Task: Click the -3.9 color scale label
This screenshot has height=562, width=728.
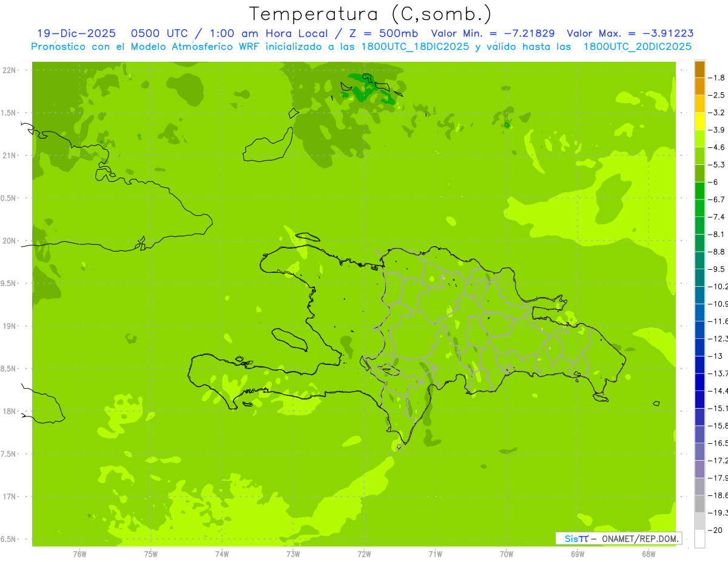Action: point(716,130)
